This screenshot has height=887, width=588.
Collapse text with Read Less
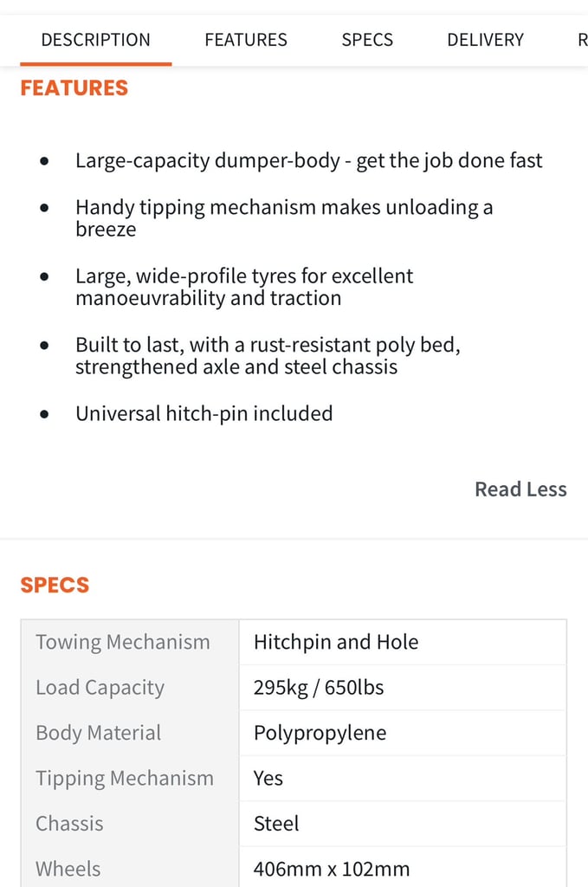pos(520,489)
